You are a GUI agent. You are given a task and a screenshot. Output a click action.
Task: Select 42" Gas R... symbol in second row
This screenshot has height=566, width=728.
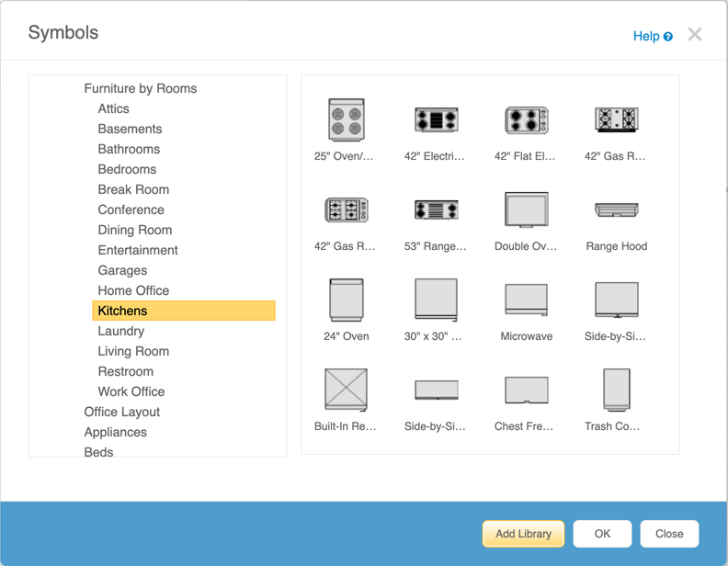(x=346, y=209)
